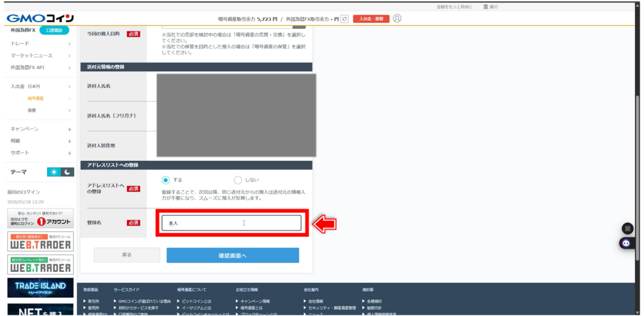Open the chat bot floating icon
The width and height of the screenshot is (644, 316).
(626, 243)
